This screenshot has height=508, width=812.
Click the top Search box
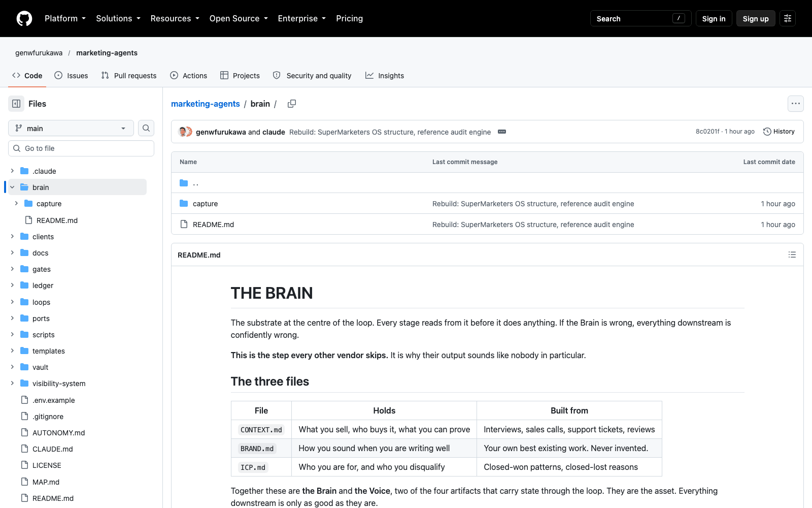tap(640, 18)
